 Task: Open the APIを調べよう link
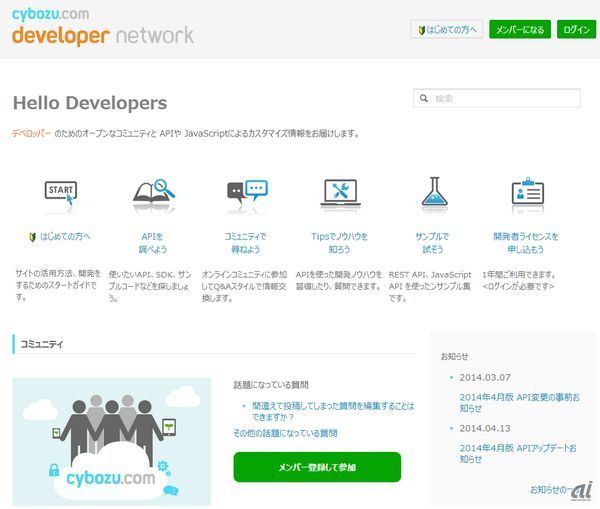click(x=153, y=243)
